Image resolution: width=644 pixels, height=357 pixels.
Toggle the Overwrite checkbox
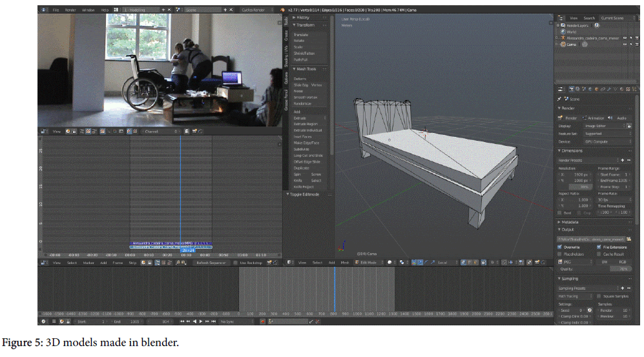pyautogui.click(x=560, y=247)
